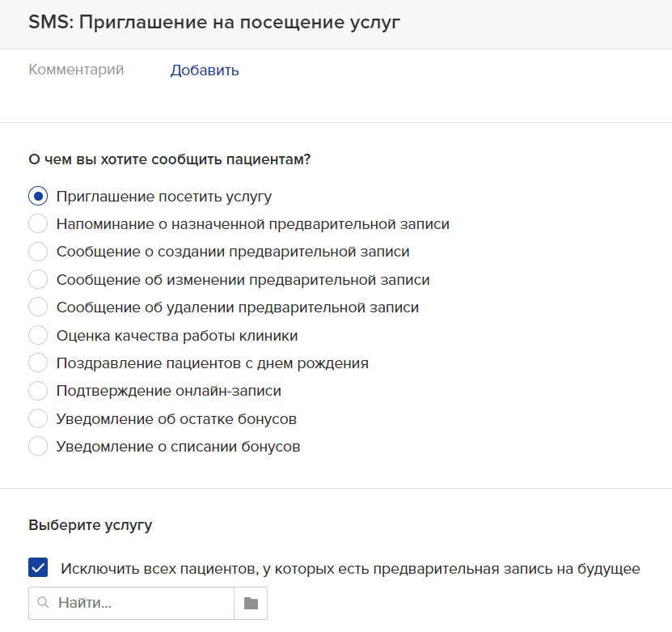Screen dimensions: 672x632
Task: Click the Найти... service search field
Action: (131, 603)
